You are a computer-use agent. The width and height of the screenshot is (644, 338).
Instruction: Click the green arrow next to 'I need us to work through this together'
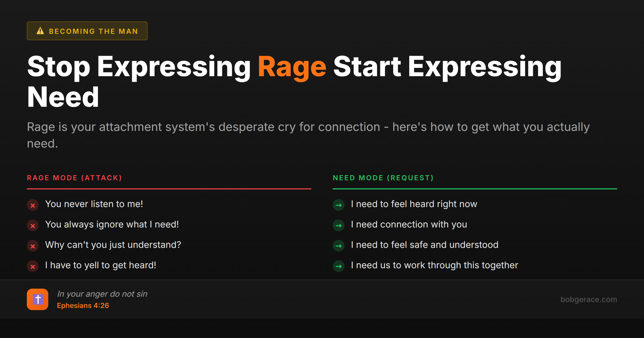[339, 266]
